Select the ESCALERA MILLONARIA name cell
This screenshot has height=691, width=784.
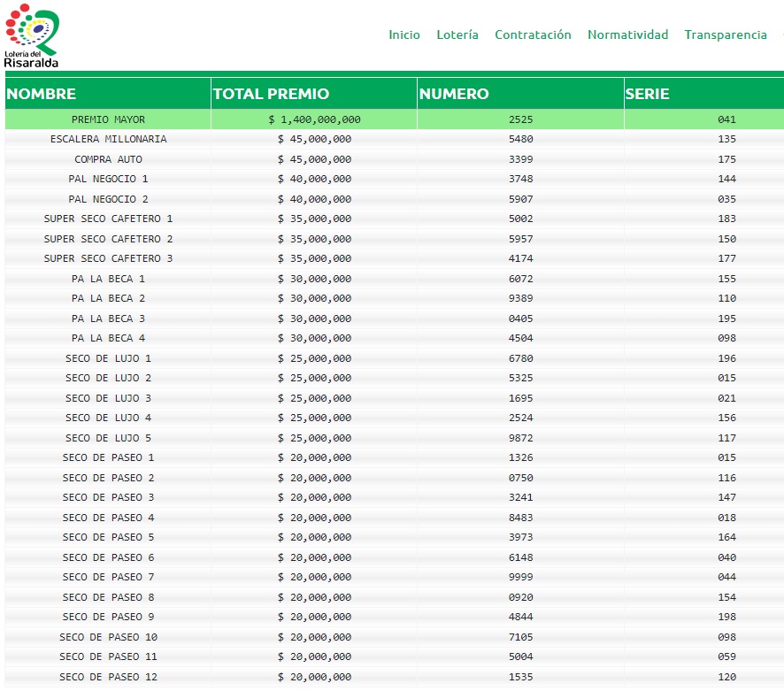108,139
